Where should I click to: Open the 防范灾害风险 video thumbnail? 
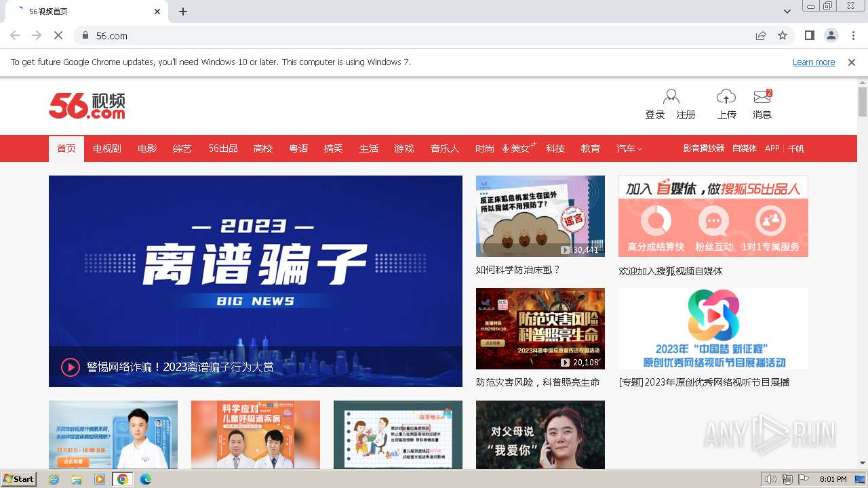coord(540,329)
